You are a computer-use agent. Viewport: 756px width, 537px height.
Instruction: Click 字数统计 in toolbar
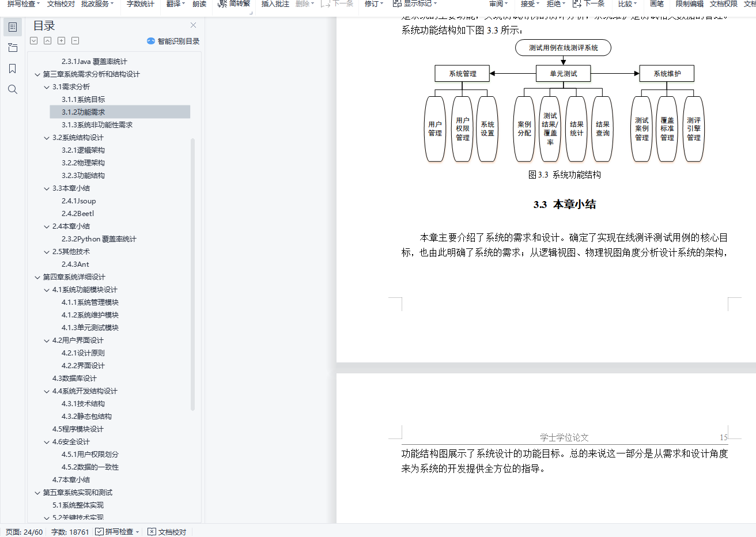pyautogui.click(x=141, y=3)
